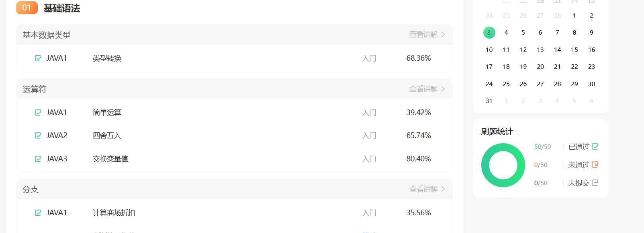Select date 3 on the calendar
This screenshot has width=644, height=233.
tap(489, 32)
